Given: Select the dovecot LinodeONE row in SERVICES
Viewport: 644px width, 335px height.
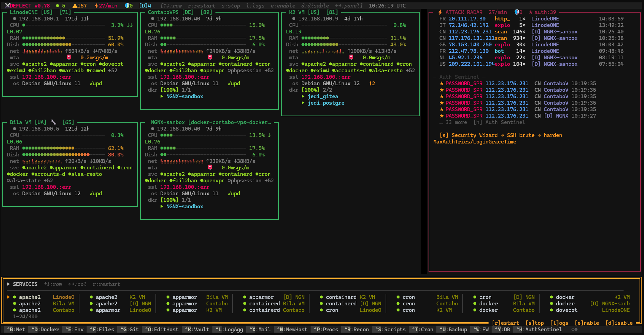Looking at the screenshot, I should [590, 310].
